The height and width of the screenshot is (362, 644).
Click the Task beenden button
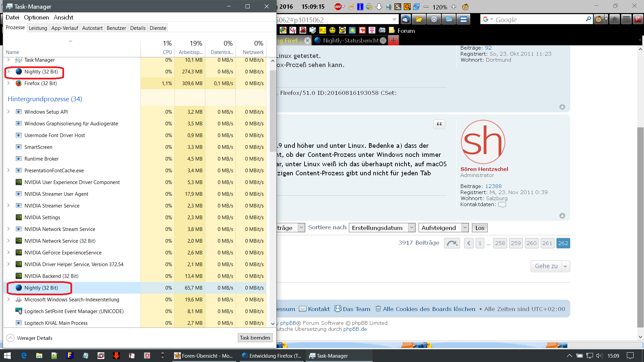pyautogui.click(x=255, y=338)
